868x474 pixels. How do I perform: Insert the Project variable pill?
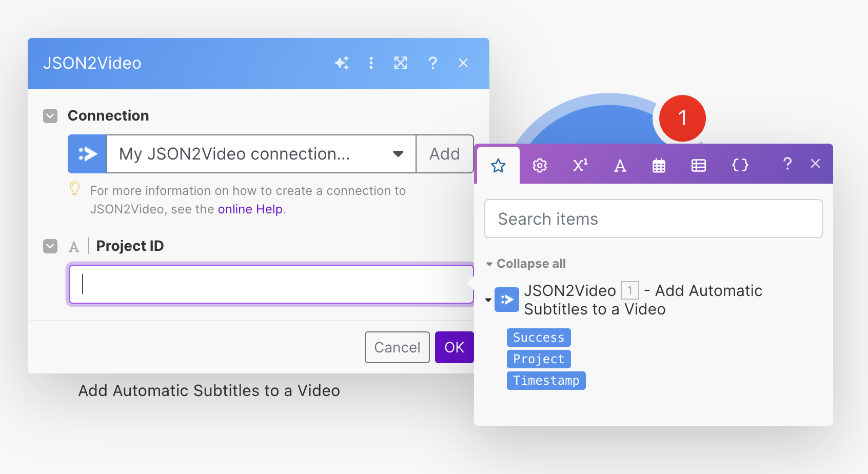(539, 359)
